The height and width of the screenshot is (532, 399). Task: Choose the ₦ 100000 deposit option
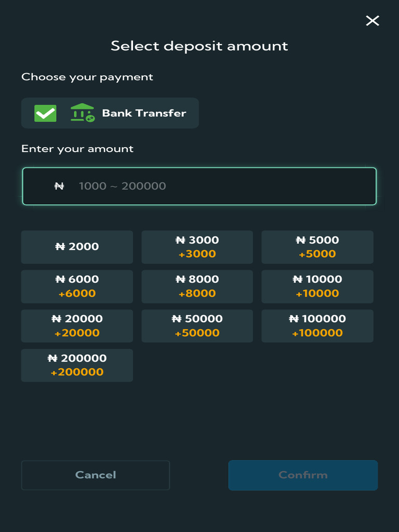[317, 326]
